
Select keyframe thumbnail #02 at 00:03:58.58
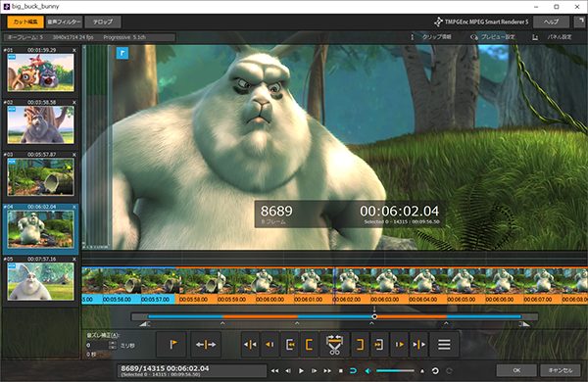click(x=40, y=124)
